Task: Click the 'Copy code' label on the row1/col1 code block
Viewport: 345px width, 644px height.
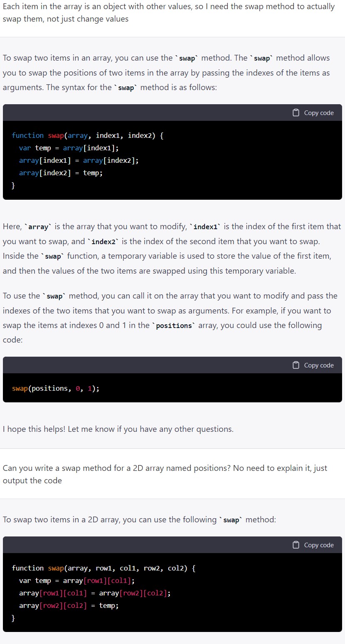Action: click(x=319, y=545)
